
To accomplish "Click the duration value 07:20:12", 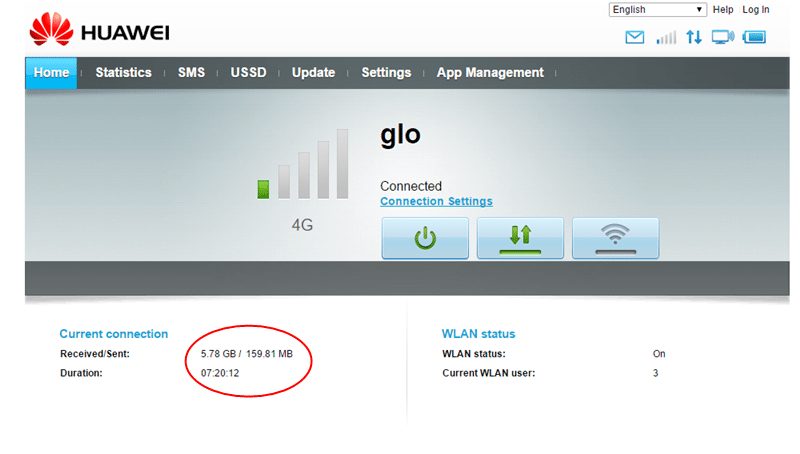I will [220, 373].
